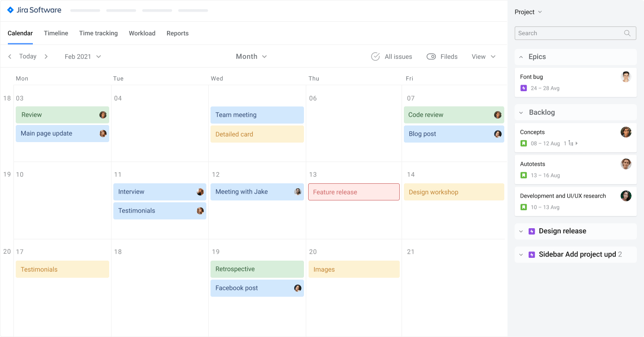
Task: Click the avatar on the Code review event
Action: click(497, 114)
